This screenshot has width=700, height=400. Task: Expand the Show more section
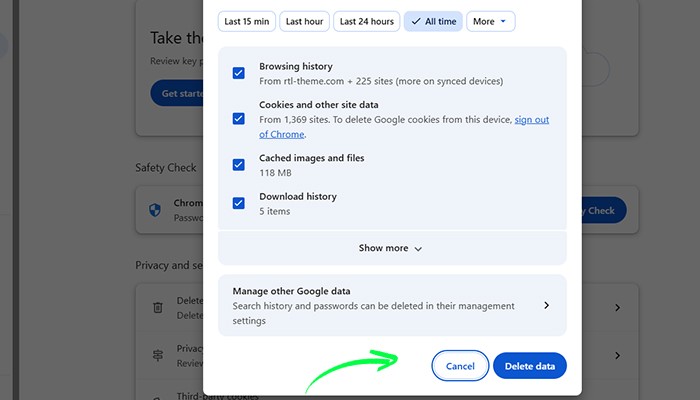[x=392, y=248]
